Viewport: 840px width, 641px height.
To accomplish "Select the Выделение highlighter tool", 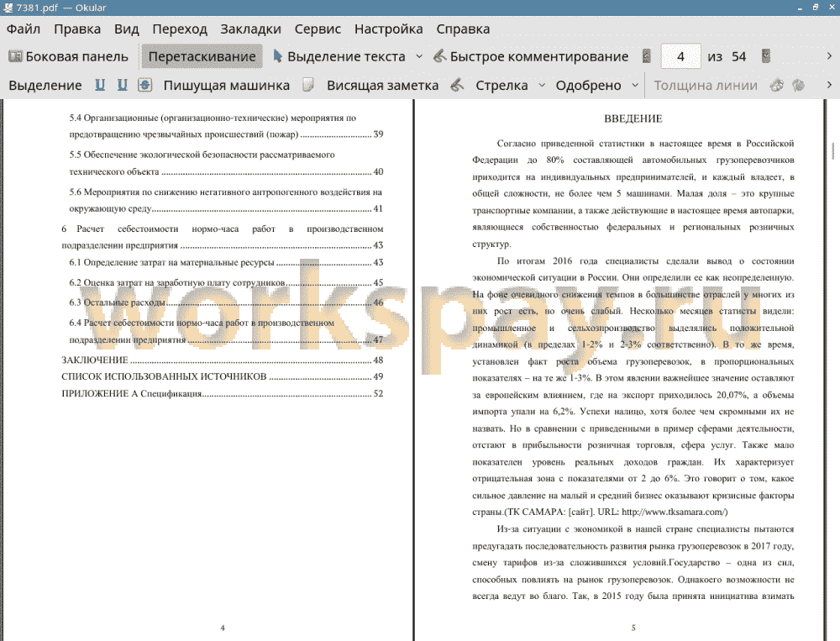I will pos(45,85).
